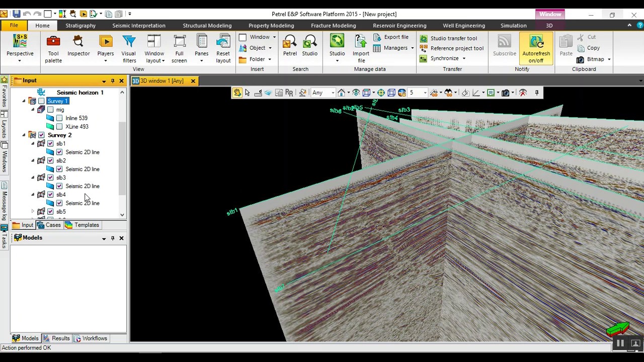The height and width of the screenshot is (362, 644).
Task: Select the arrow pick tool
Action: 248,93
